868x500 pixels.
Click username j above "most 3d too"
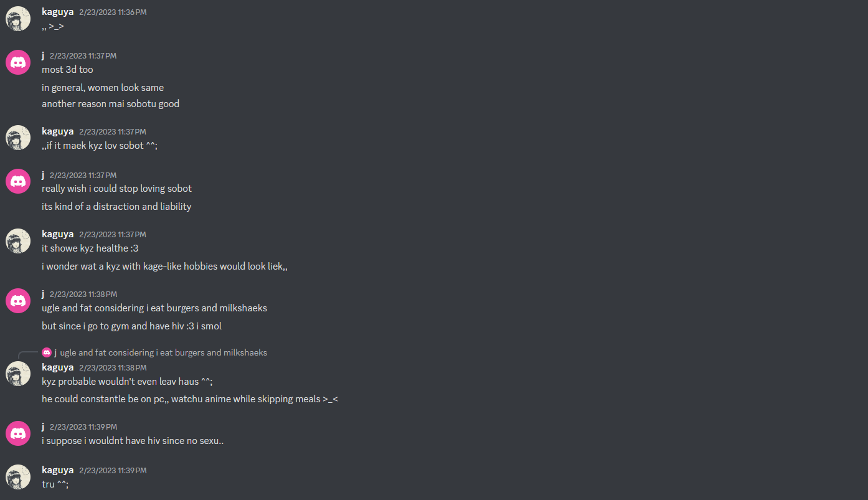coord(43,55)
